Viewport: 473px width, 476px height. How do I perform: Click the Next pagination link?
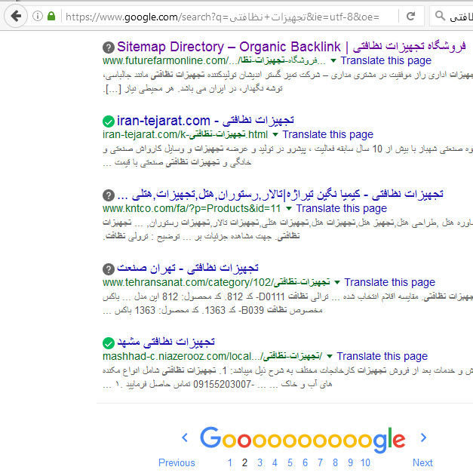coord(422,462)
